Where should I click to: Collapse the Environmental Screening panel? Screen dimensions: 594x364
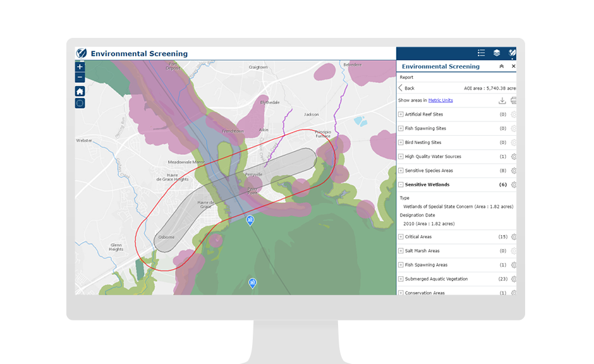click(501, 66)
